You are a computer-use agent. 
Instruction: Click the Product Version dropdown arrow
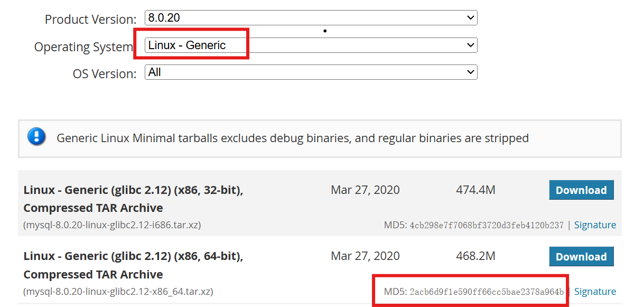(x=471, y=18)
